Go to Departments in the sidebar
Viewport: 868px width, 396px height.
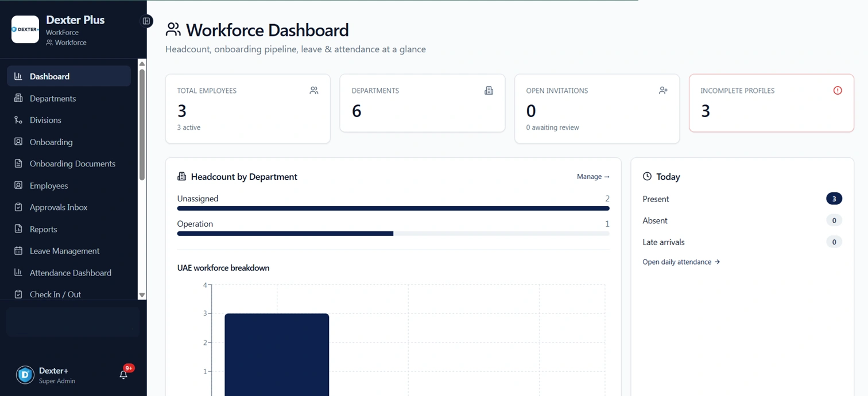click(x=69, y=98)
